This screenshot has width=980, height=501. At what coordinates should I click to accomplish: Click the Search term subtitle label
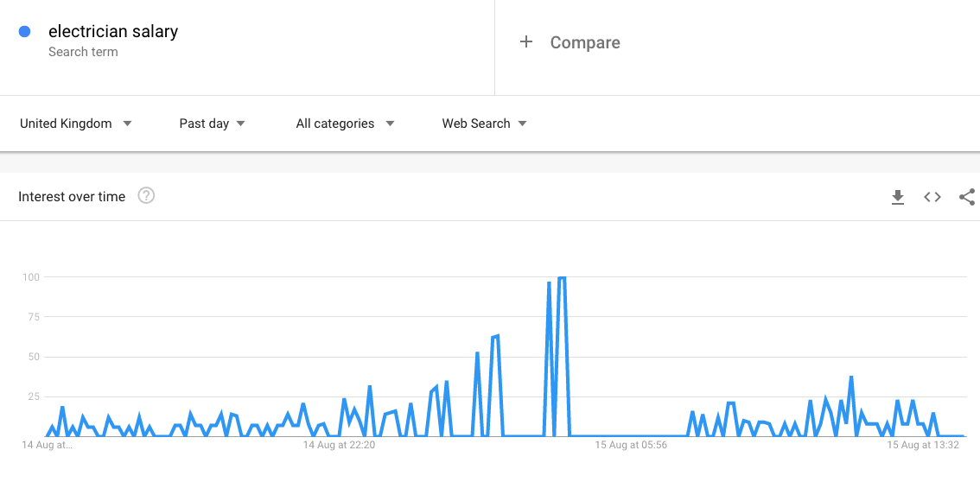[83, 52]
